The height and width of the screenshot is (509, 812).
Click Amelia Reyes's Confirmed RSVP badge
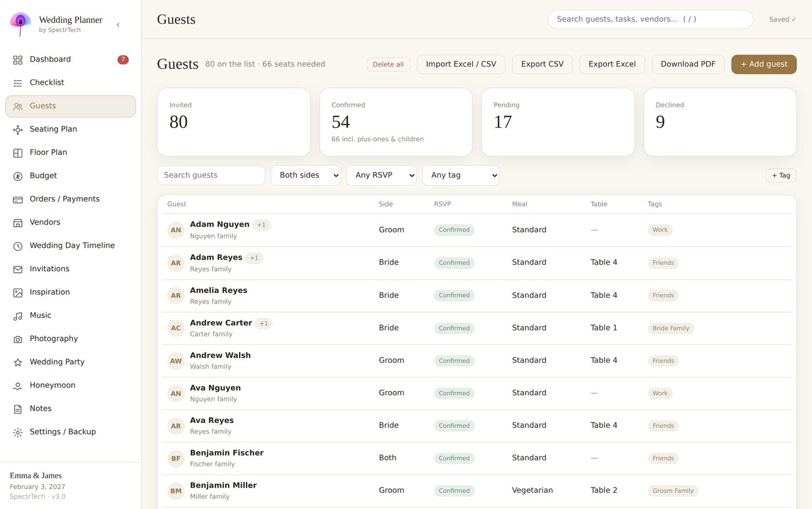454,295
